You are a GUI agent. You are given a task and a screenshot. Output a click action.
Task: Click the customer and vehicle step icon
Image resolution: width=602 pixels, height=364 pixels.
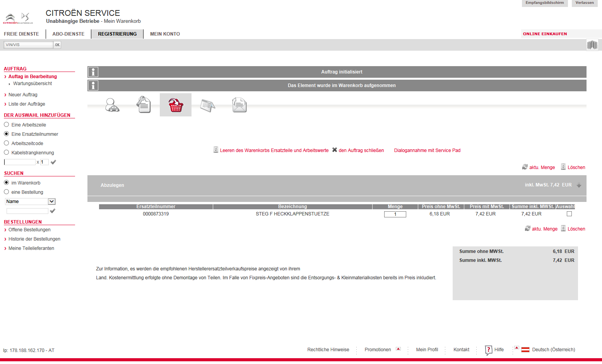click(x=112, y=105)
